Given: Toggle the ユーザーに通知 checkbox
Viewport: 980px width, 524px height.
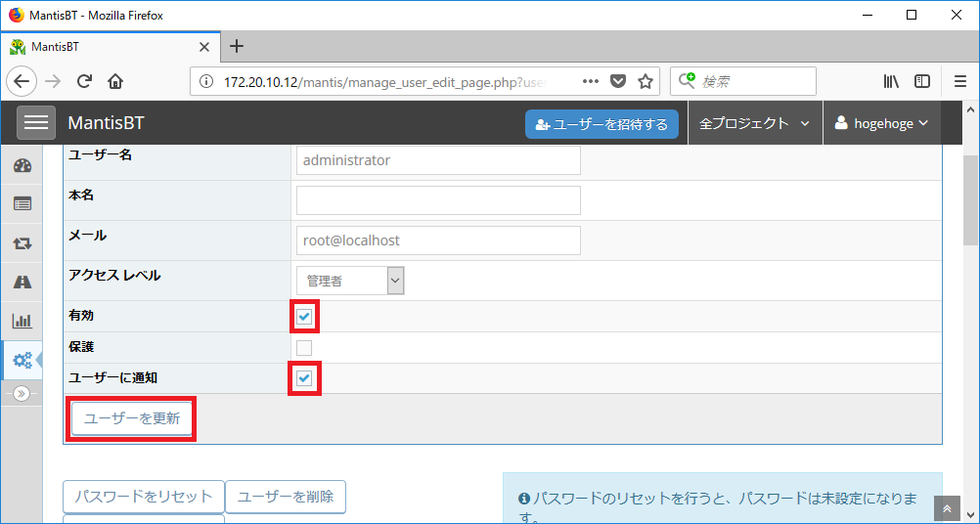Looking at the screenshot, I should tap(304, 378).
